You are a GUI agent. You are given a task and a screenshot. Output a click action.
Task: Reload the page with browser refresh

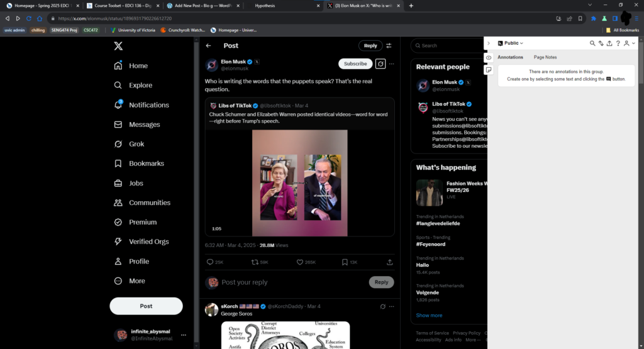[29, 18]
